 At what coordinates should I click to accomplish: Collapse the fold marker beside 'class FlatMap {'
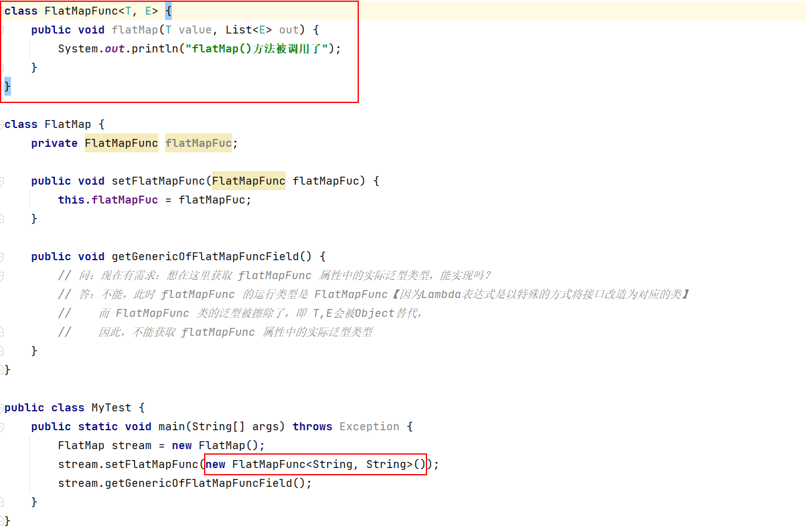(x=2, y=124)
